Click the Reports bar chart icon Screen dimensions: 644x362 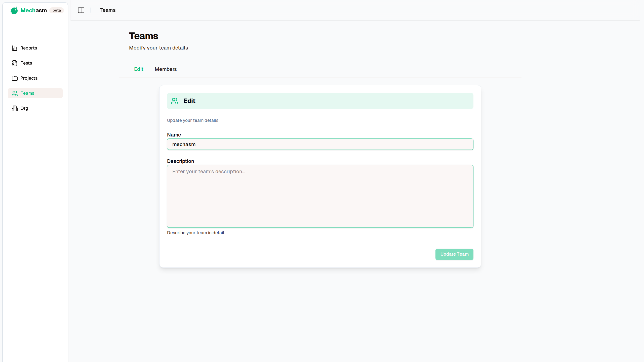click(x=15, y=48)
